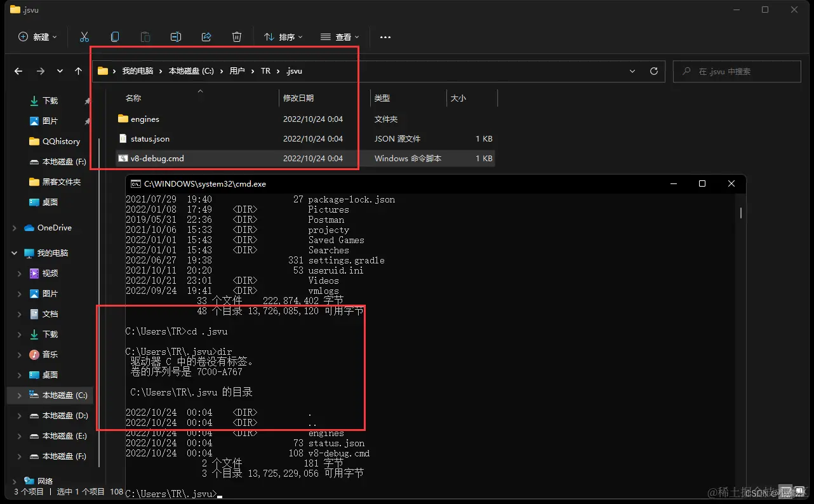Click 我的电脑 in the address bar
814x504 pixels.
click(138, 71)
